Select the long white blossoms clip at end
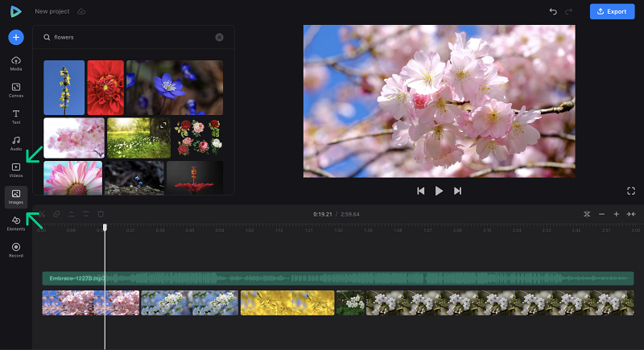The width and height of the screenshot is (644, 350). (500, 303)
